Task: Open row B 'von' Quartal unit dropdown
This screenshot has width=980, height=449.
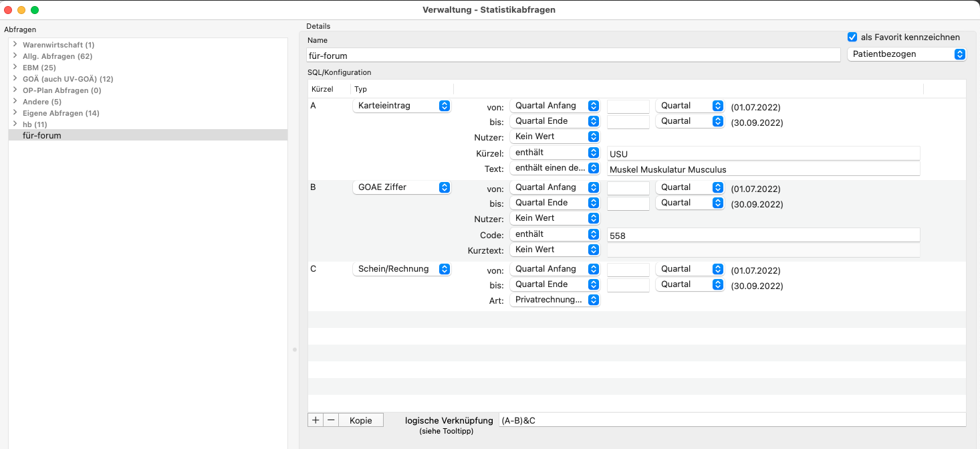Action: 691,187
